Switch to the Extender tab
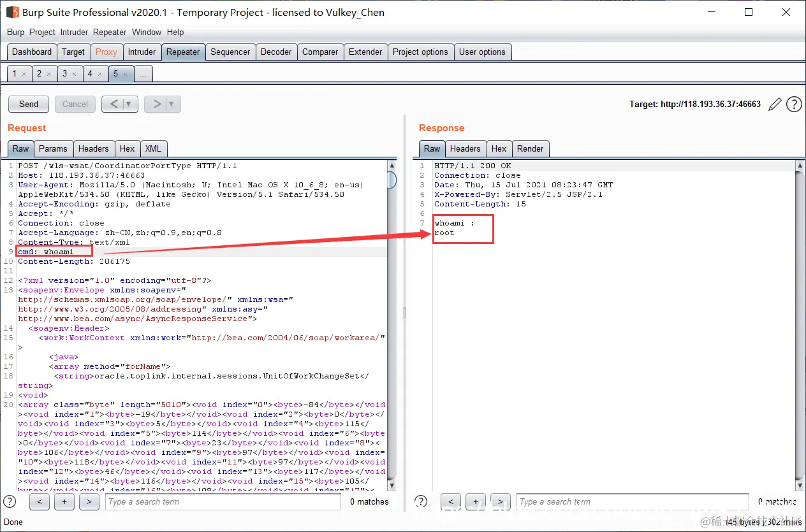Viewport: 806px width, 532px height. [365, 52]
